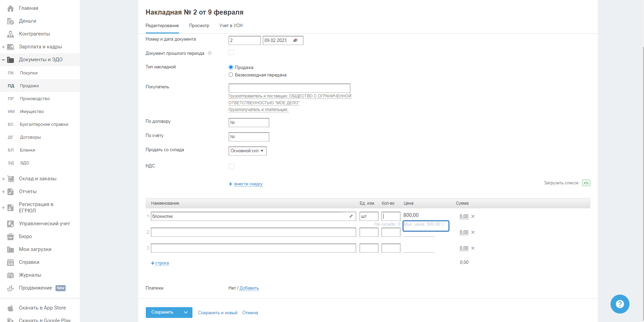Image resolution: width=644 pixels, height=322 pixels.
Task: Toggle the НДС checkbox
Action: click(x=231, y=166)
